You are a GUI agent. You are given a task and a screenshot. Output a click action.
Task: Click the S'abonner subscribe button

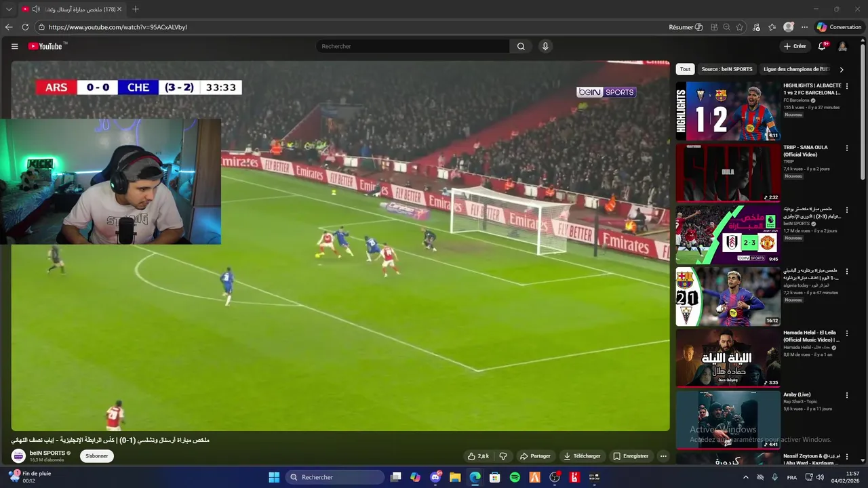point(97,456)
